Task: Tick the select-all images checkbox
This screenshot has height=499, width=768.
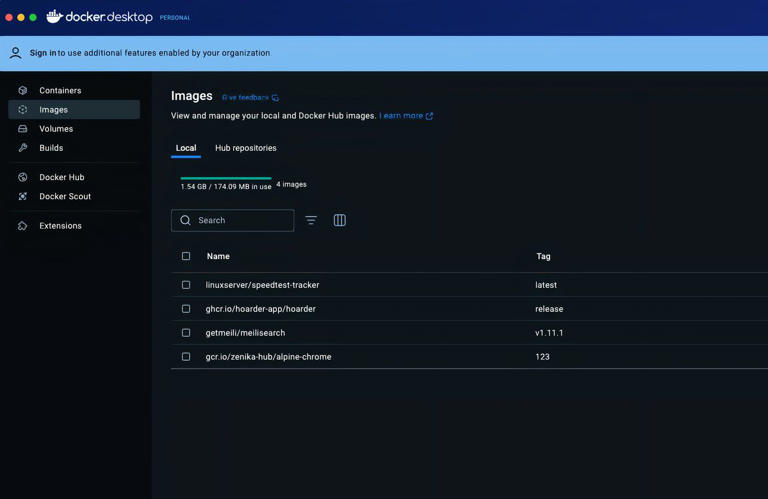Action: point(186,256)
